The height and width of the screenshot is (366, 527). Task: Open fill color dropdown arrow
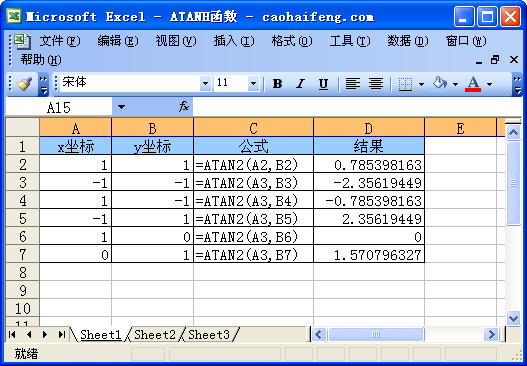pos(455,84)
